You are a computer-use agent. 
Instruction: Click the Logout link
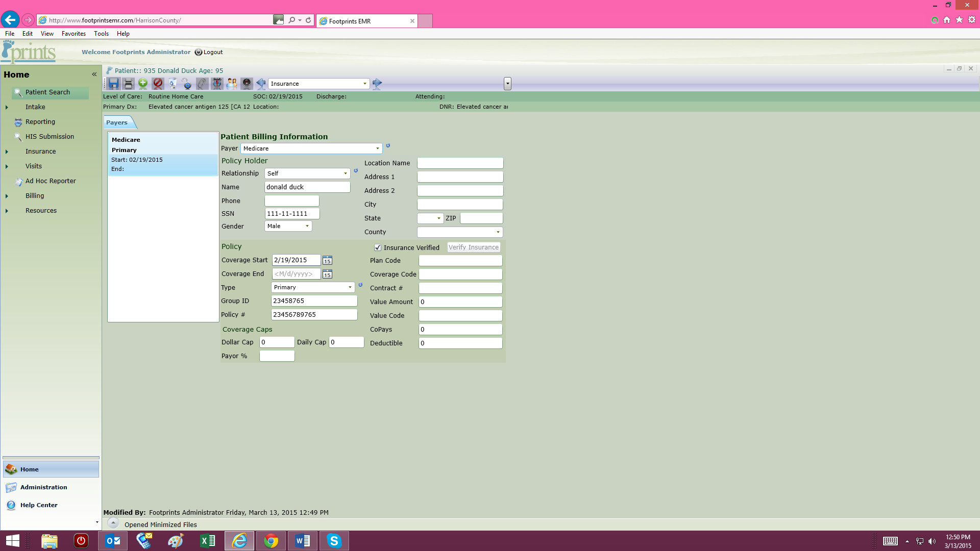[212, 52]
